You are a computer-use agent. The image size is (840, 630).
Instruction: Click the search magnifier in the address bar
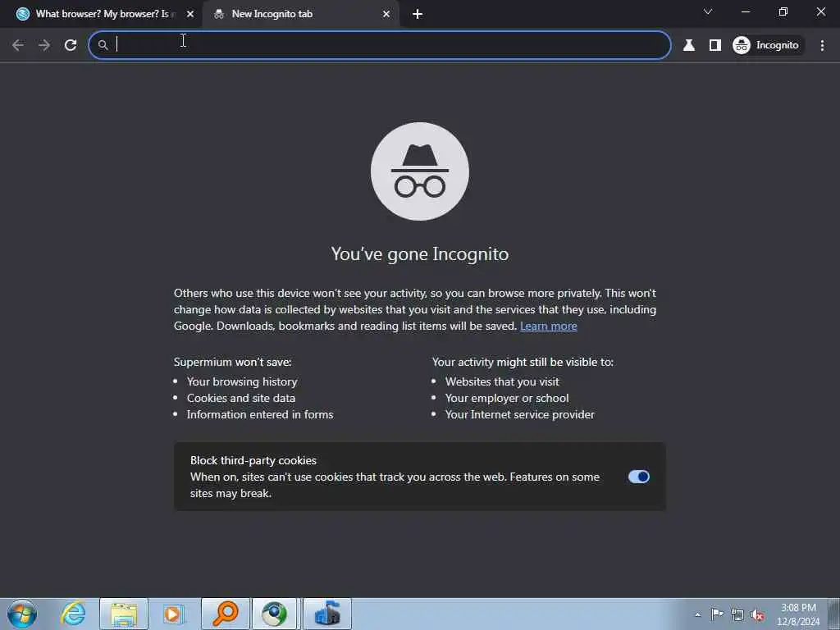[103, 45]
